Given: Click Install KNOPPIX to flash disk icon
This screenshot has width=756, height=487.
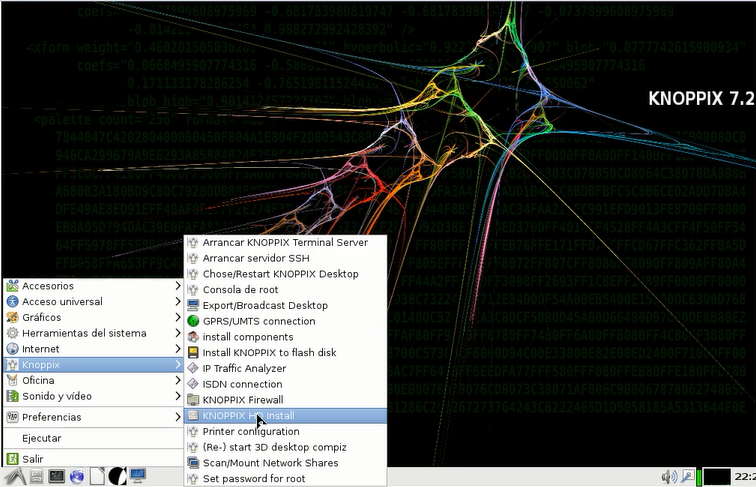Looking at the screenshot, I should [193, 352].
